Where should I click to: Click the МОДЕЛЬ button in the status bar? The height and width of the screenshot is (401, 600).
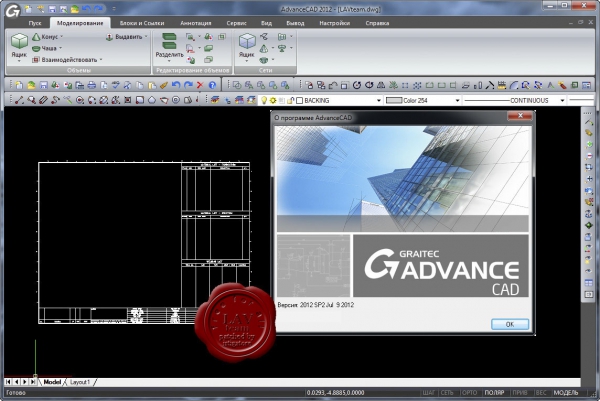point(566,393)
